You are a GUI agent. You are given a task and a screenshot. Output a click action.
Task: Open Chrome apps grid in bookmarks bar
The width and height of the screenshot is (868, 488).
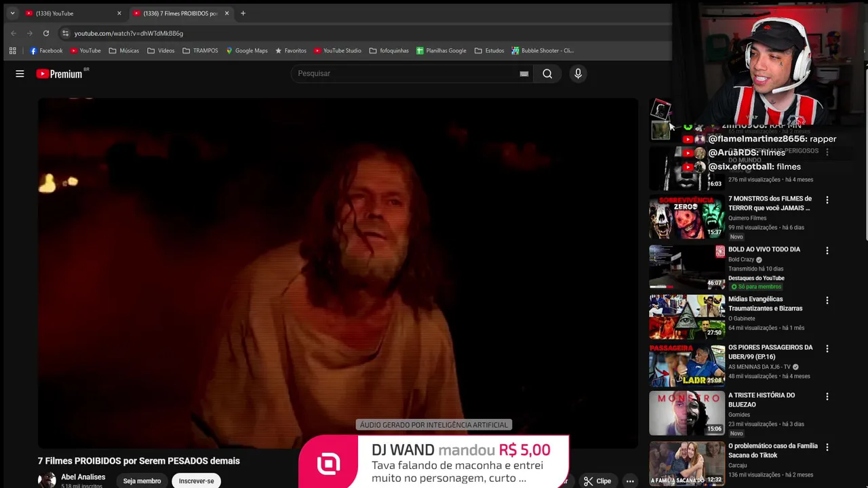click(12, 51)
